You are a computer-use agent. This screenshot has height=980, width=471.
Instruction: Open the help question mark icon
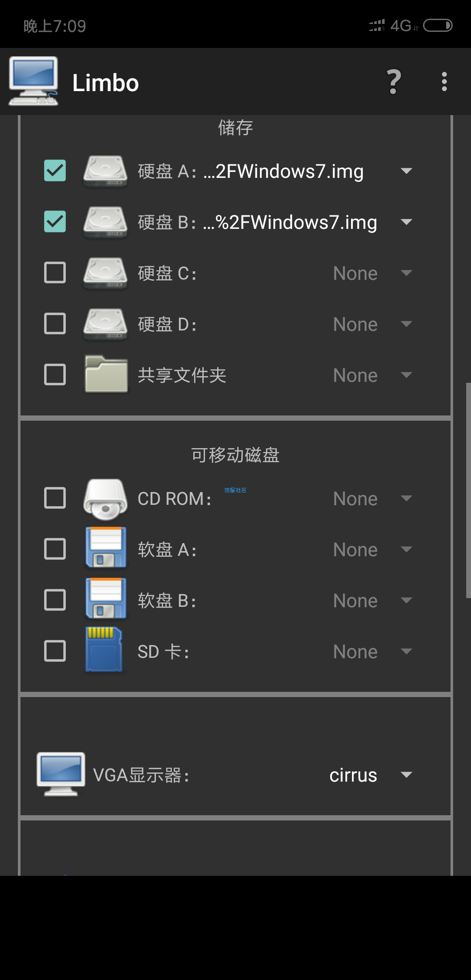coord(394,82)
